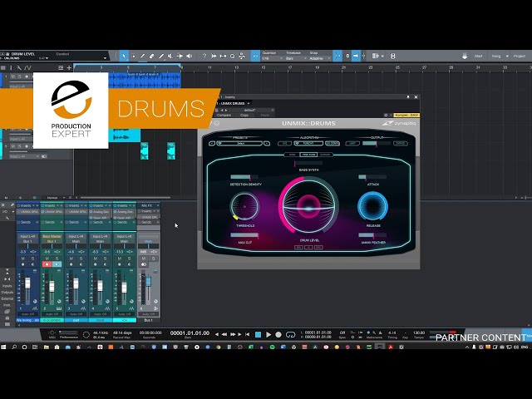Open Task View from the taskbar
This screenshot has width=532, height=399.
point(35,347)
